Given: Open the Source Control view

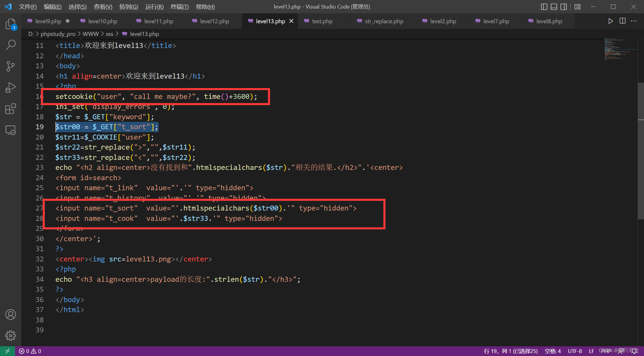Looking at the screenshot, I should [11, 66].
